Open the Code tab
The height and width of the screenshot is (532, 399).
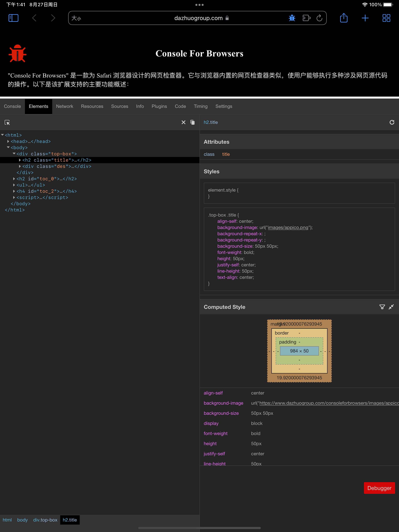coord(180,106)
